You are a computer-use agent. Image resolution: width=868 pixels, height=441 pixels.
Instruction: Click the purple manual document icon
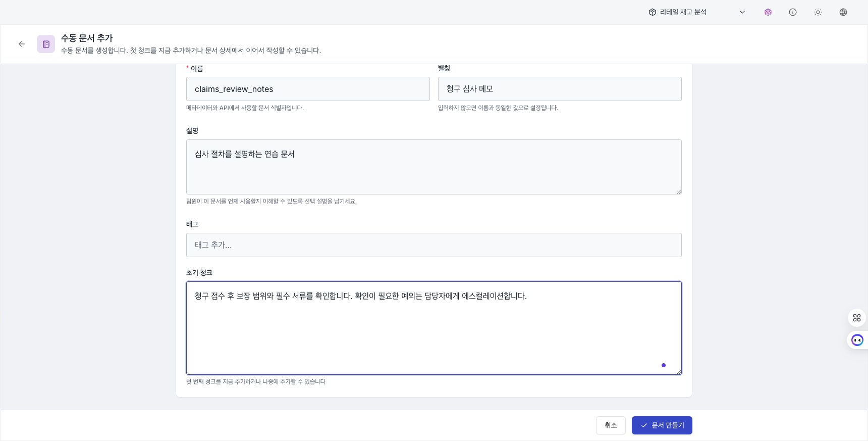[x=46, y=44]
